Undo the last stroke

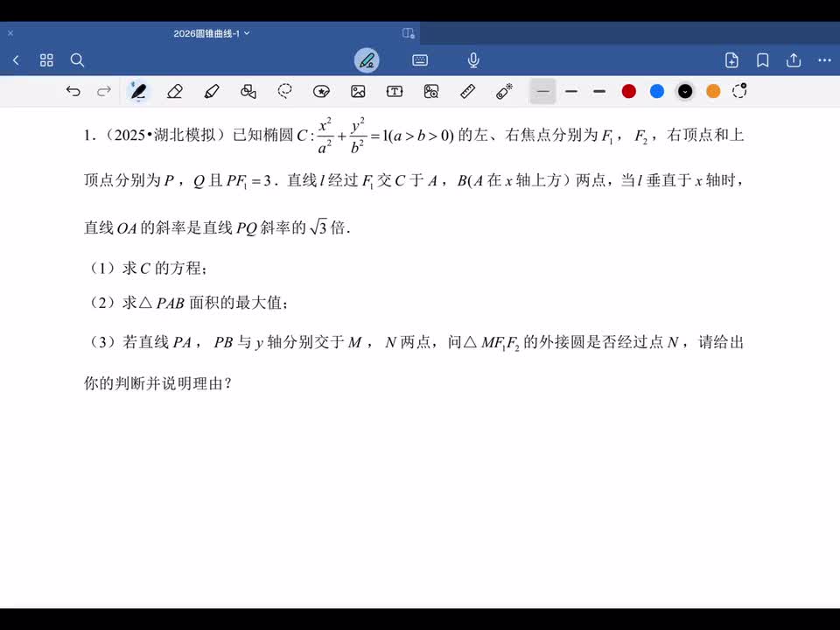[73, 91]
